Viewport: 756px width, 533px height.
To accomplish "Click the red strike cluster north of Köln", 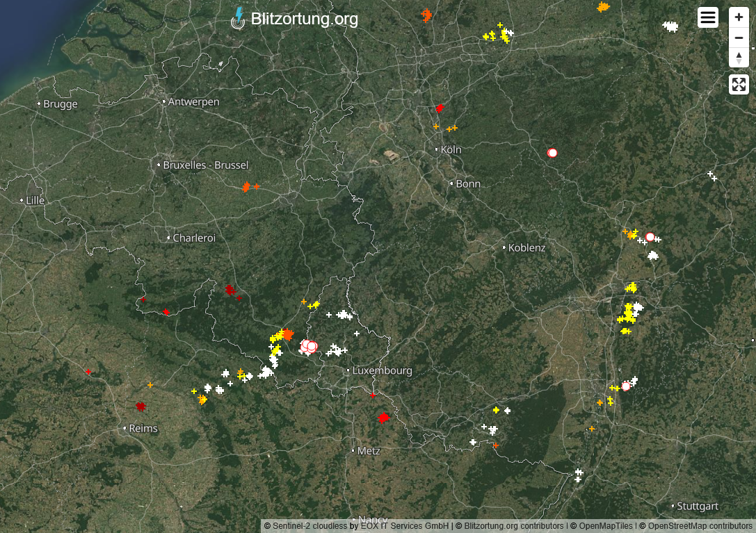I will [440, 108].
